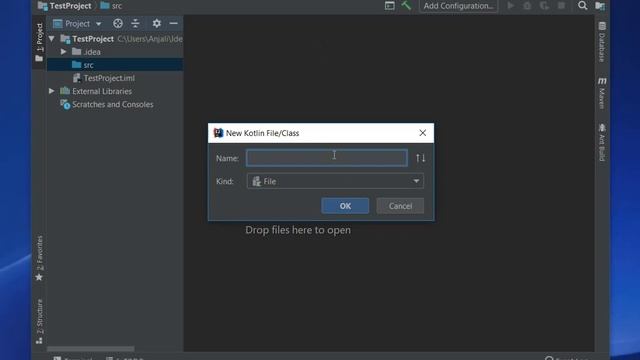Click the TestProject module icon in navigation bar
This screenshot has height=360, width=640.
point(42,6)
